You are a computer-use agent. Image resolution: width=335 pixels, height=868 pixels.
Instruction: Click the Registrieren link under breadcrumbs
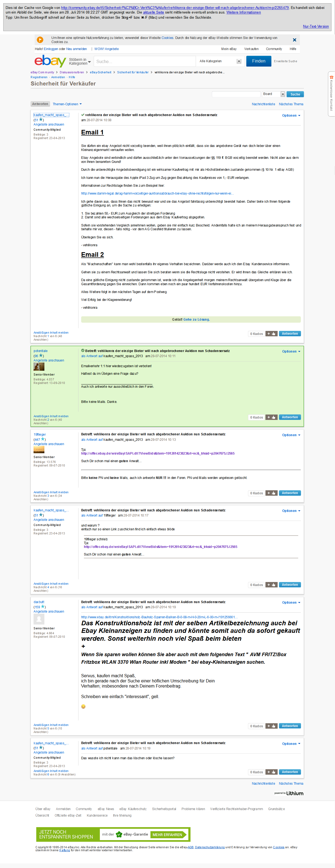click(39, 77)
